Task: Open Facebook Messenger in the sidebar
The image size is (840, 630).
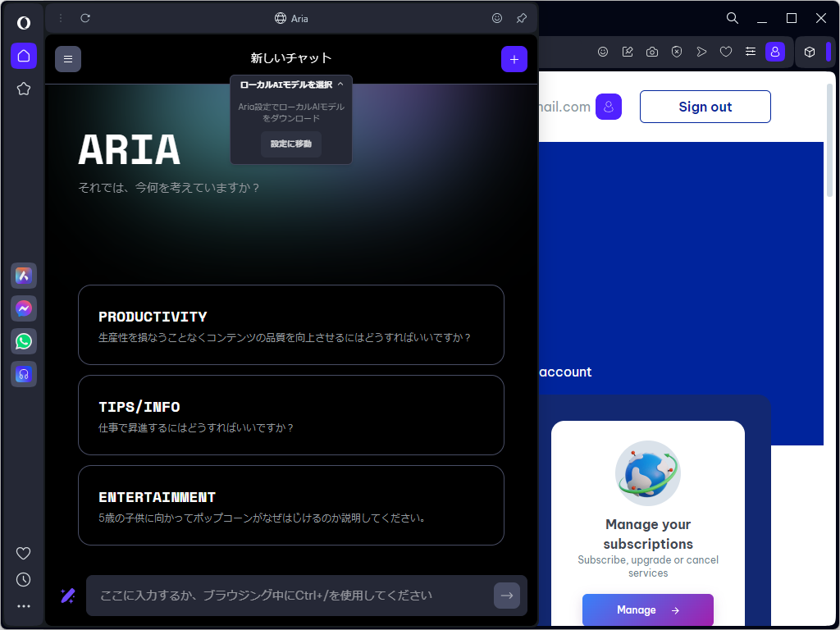Action: point(24,308)
